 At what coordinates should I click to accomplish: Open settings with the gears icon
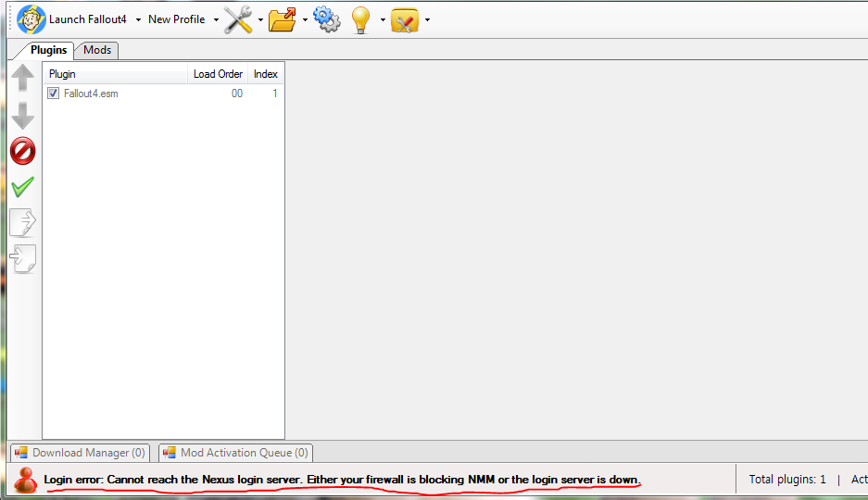pyautogui.click(x=326, y=19)
